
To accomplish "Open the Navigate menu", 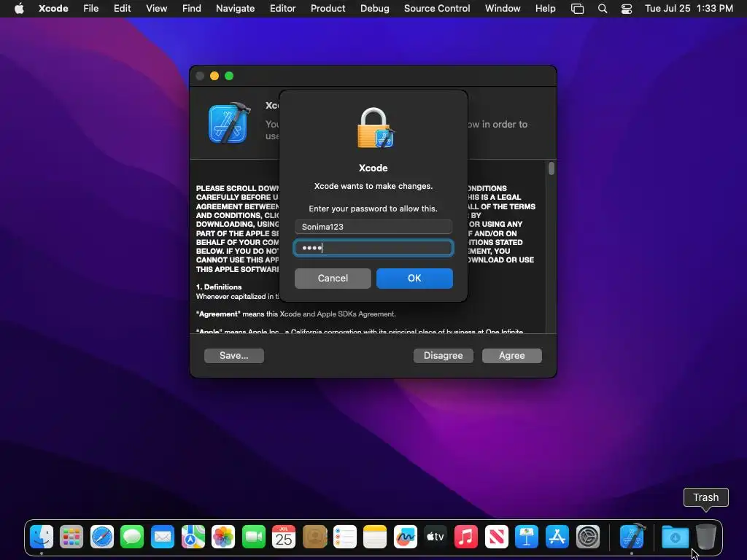I will [236, 9].
